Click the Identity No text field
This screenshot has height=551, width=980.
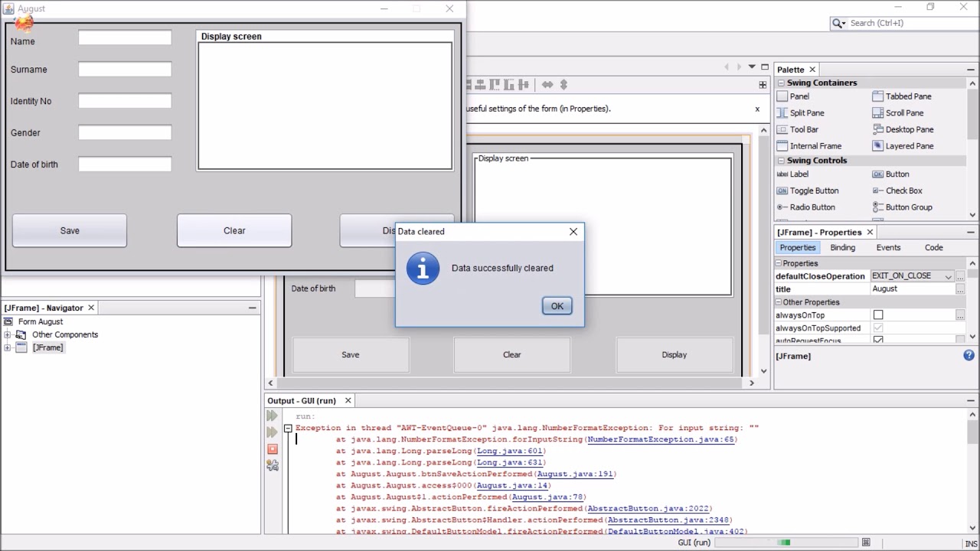[125, 101]
